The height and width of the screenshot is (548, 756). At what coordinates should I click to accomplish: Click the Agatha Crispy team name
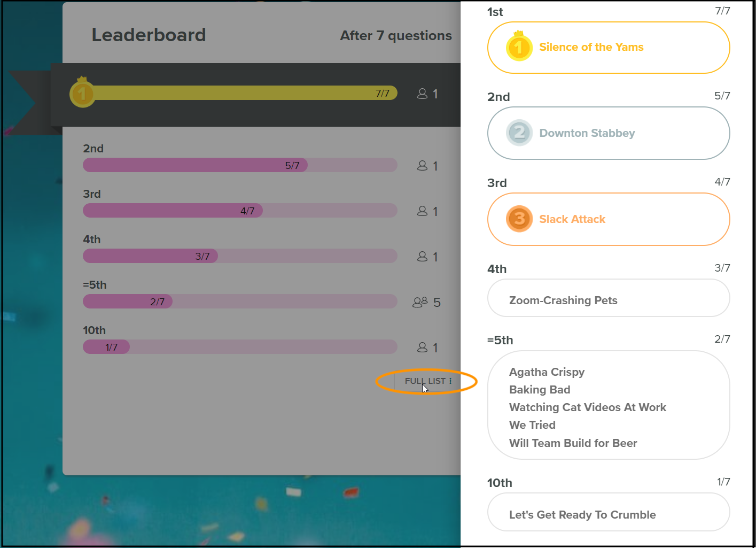tap(547, 372)
